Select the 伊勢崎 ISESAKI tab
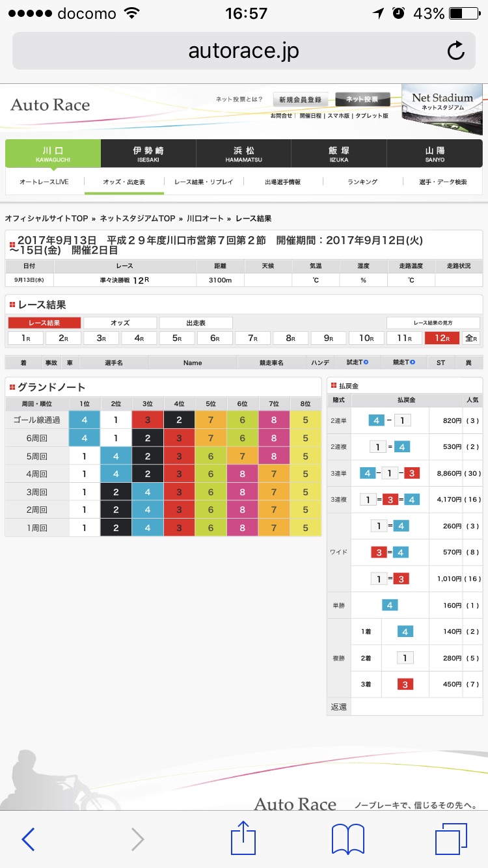Screen dimensions: 488x868 [x=148, y=154]
